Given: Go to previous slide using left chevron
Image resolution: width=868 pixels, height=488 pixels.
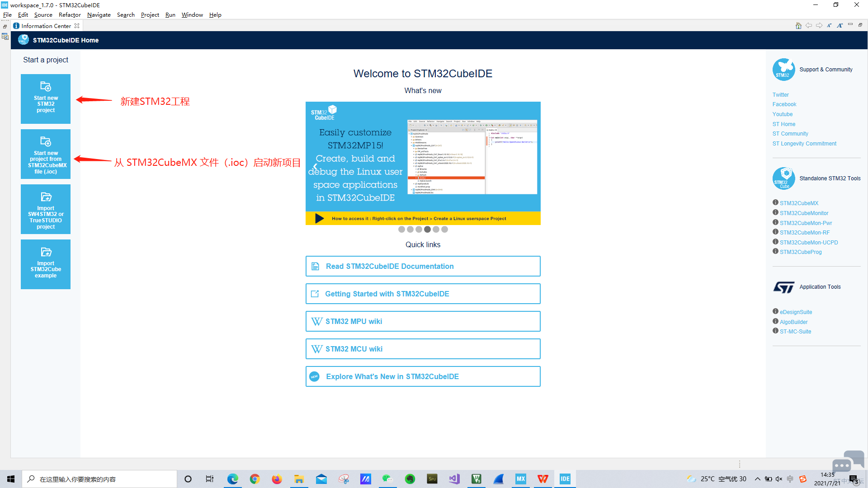Looking at the screenshot, I should [315, 167].
